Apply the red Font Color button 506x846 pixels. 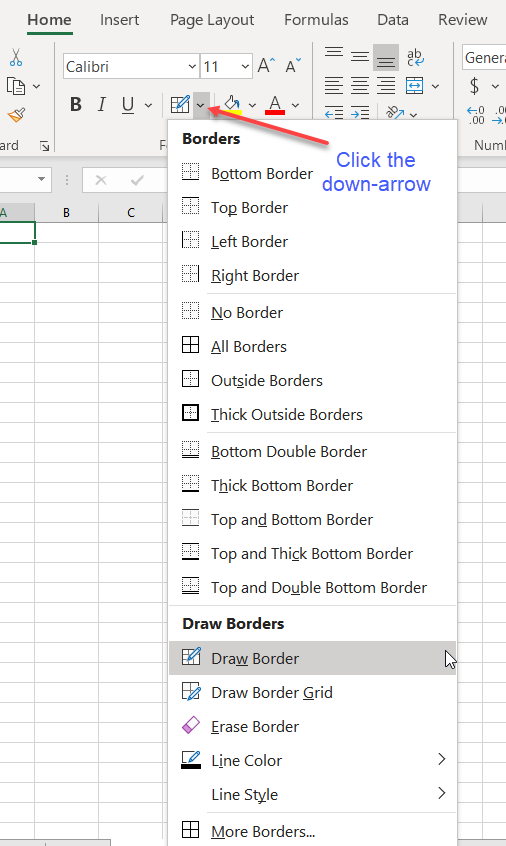click(x=275, y=104)
